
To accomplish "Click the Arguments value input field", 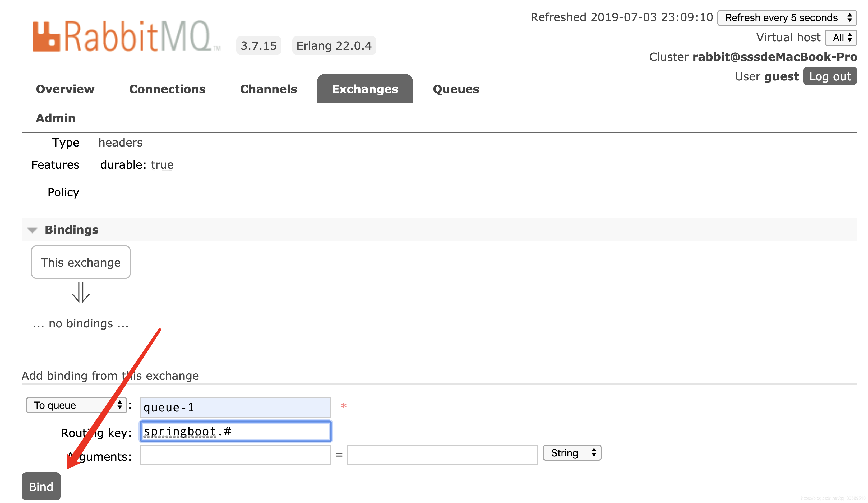I will pos(442,455).
